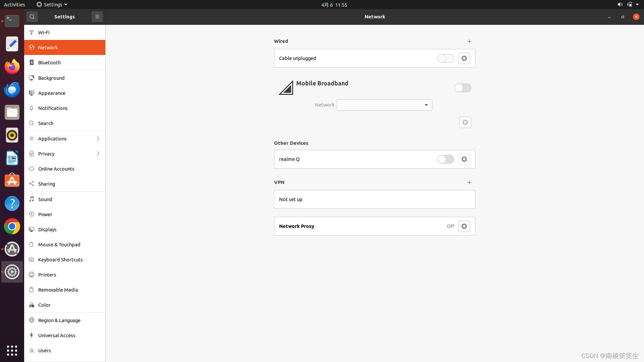The height and width of the screenshot is (362, 644).
Task: Add a new VPN connection
Action: [469, 183]
